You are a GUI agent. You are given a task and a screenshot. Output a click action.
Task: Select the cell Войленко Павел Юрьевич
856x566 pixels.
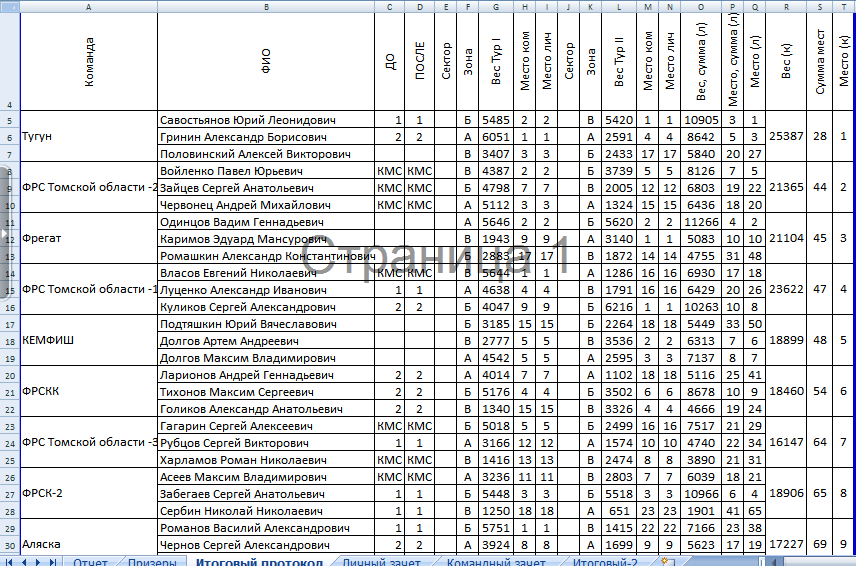tap(266, 171)
